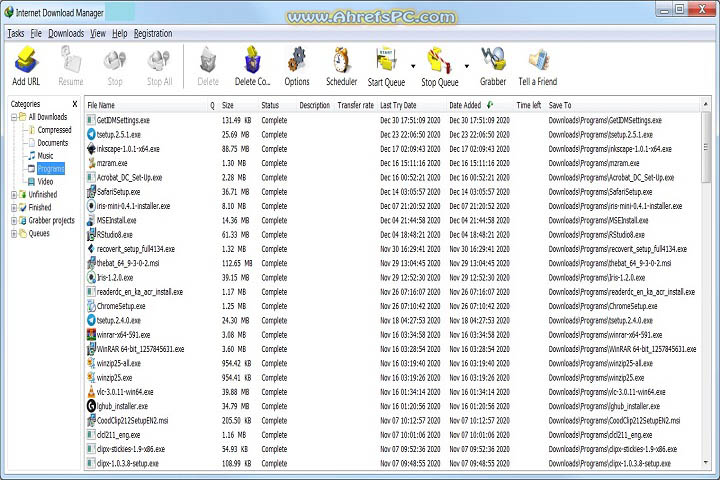This screenshot has width=720, height=480.
Task: Click the inkscape-1.0.1-x64.exe file icon
Action: point(91,149)
